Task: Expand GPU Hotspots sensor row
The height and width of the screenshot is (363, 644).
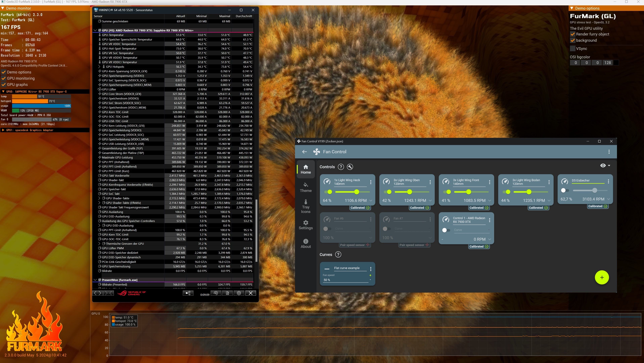Action: point(99,67)
